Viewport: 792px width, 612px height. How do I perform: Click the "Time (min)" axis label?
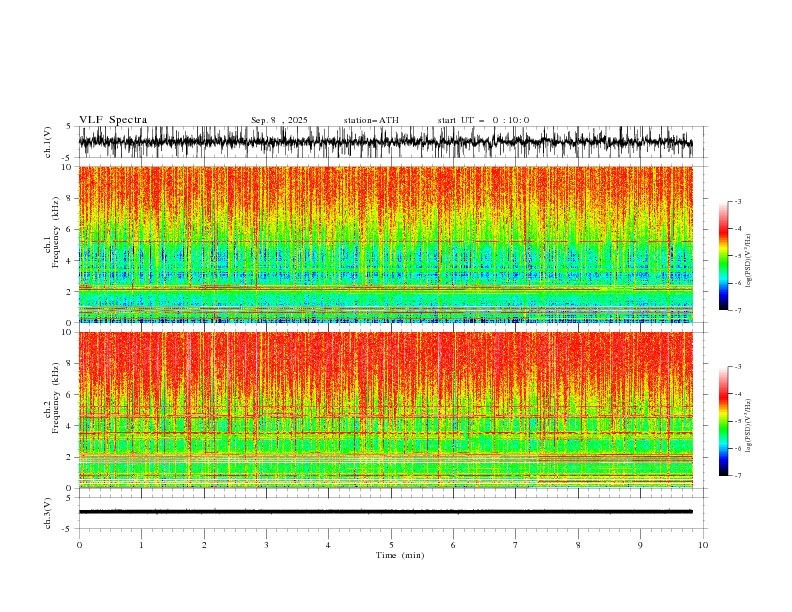click(x=400, y=555)
